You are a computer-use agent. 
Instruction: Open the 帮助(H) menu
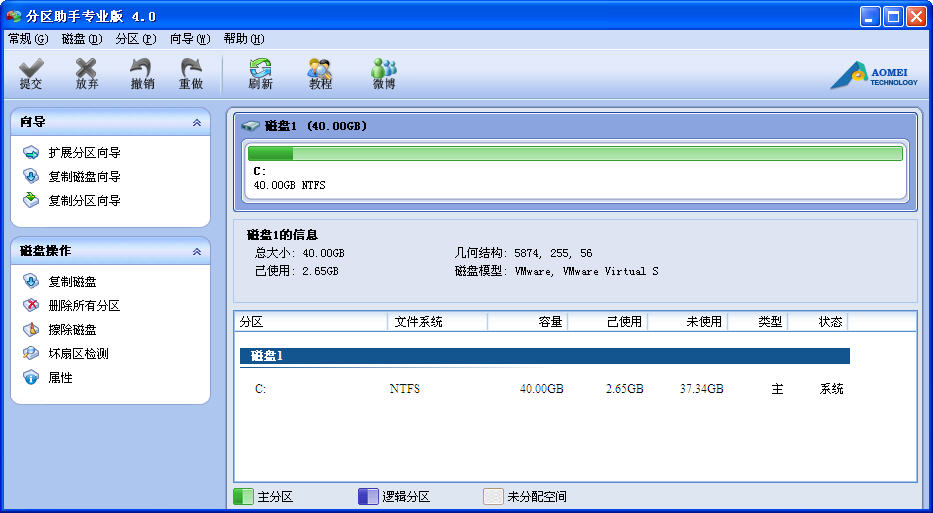coord(243,39)
